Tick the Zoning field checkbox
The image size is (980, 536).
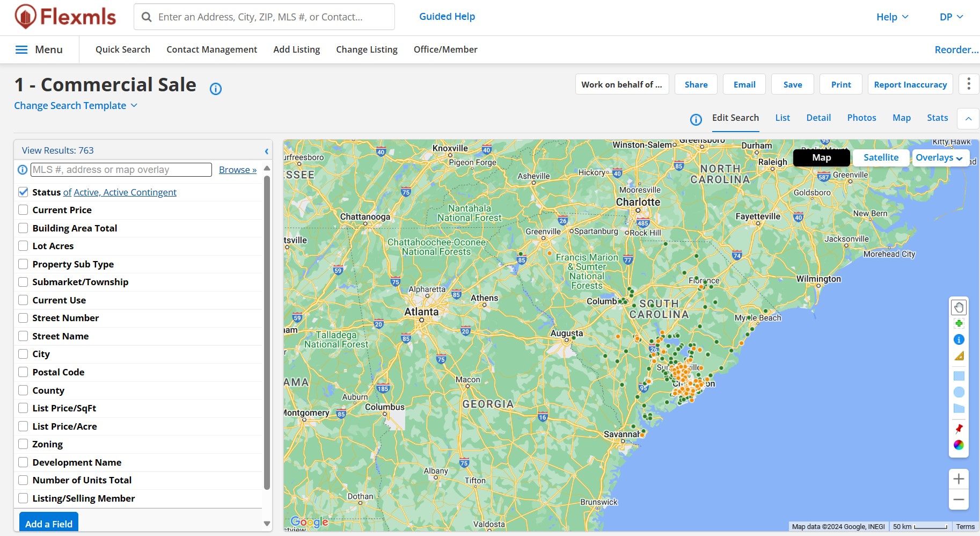[x=23, y=444]
